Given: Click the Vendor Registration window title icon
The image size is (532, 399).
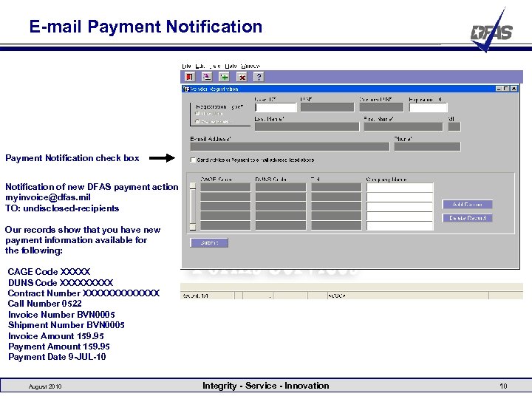Looking at the screenshot, I should point(186,89).
